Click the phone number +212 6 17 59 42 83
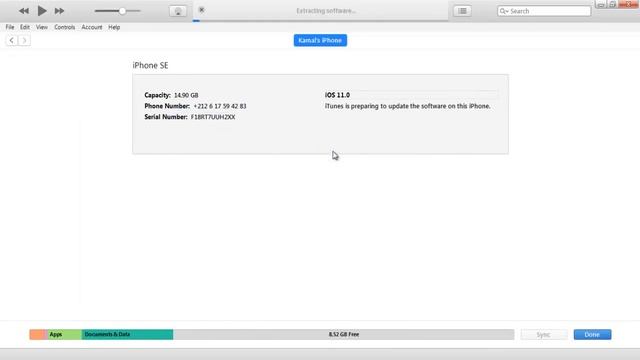The width and height of the screenshot is (640, 360). (x=220, y=106)
